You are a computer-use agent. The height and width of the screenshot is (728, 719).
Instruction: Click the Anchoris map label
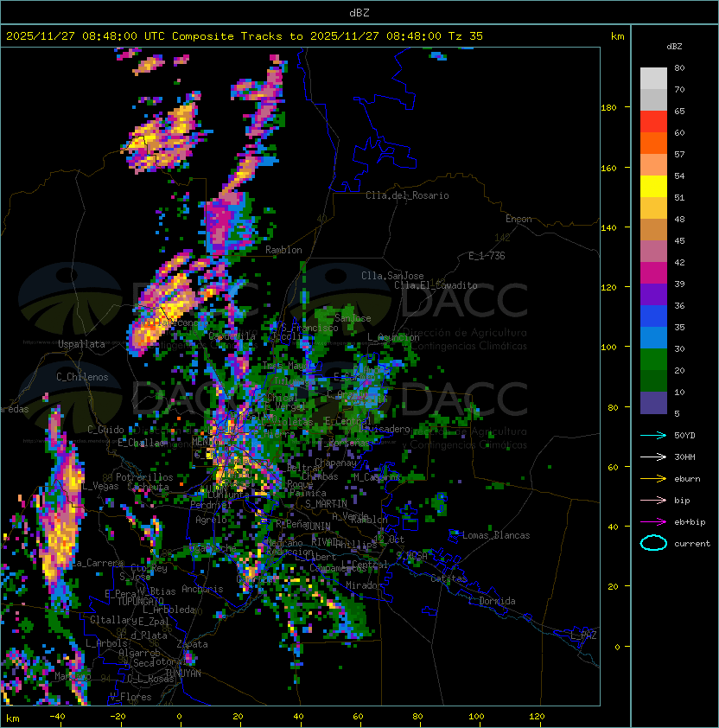[x=202, y=589]
